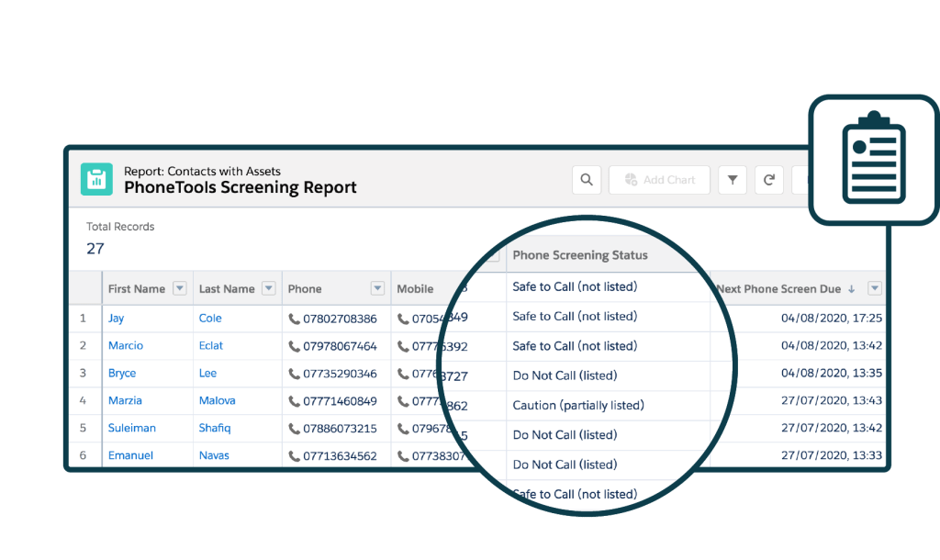Click phone icon next to 07802708386
This screenshot has width=940, height=560.
tap(295, 319)
